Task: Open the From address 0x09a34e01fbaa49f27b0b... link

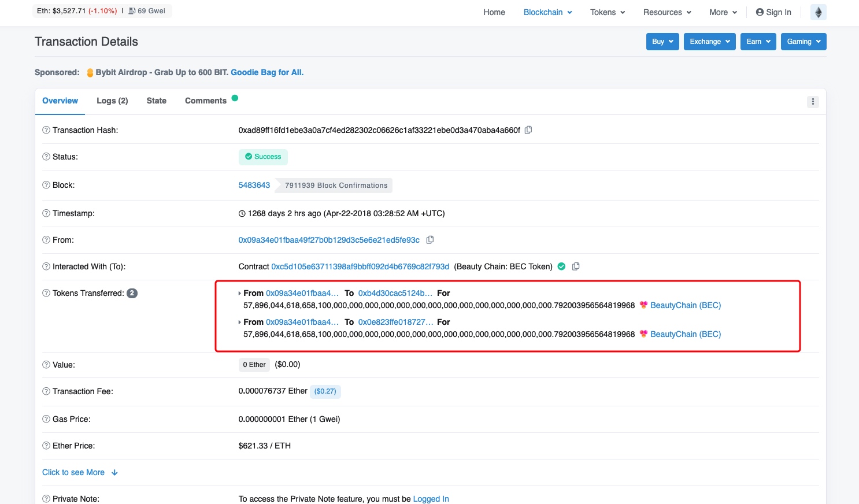Action: [329, 240]
